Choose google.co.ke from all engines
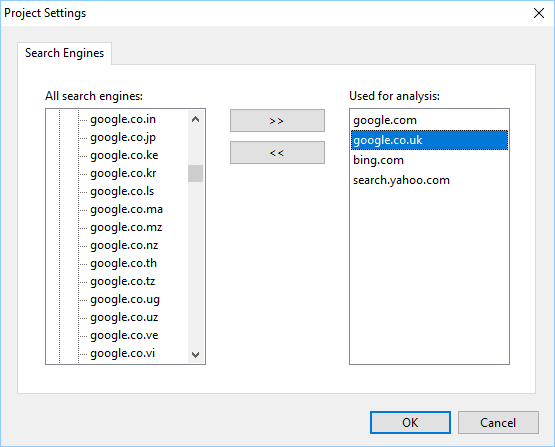 pos(124,155)
